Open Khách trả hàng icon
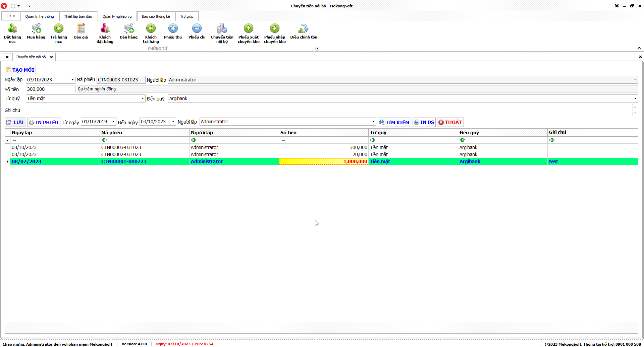 pyautogui.click(x=151, y=29)
